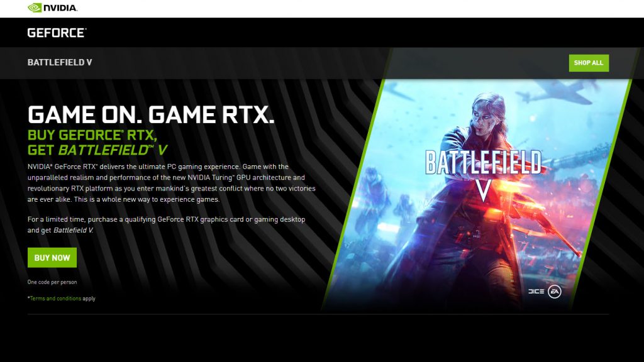Click the EA logo on cover art
The width and height of the screenshot is (644, 362).
(555, 292)
